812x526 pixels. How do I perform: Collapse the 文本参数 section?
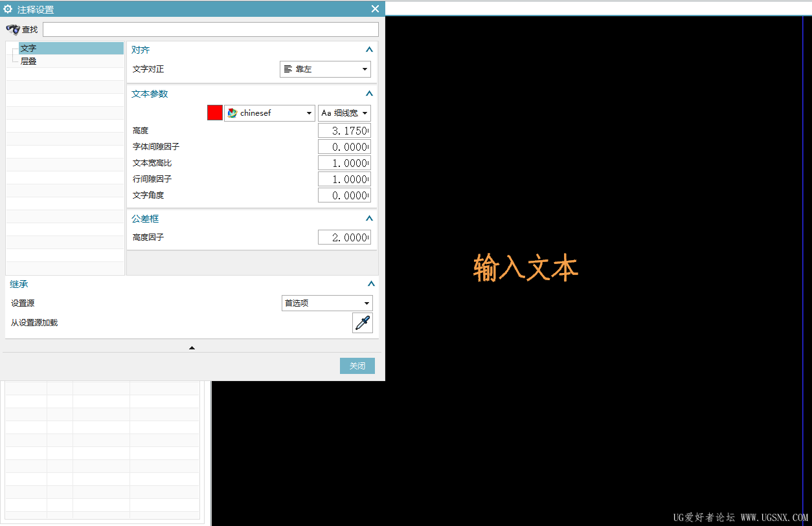click(x=369, y=93)
